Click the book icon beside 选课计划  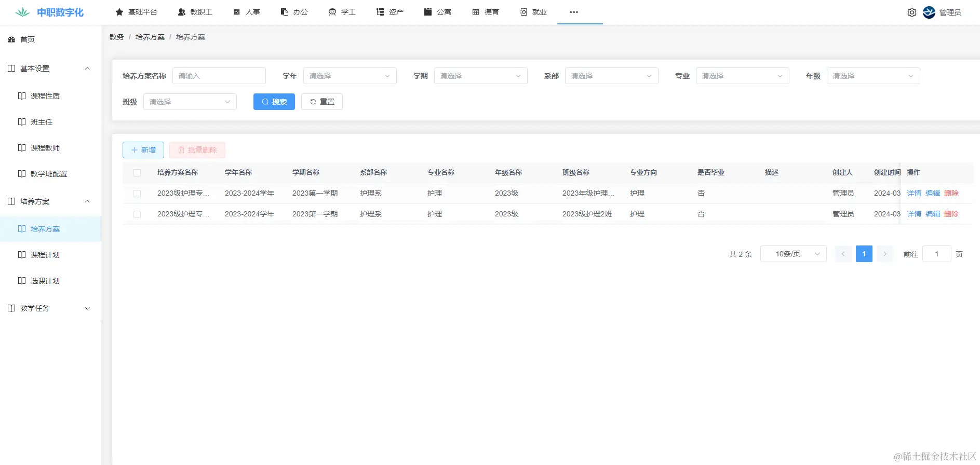coord(22,281)
